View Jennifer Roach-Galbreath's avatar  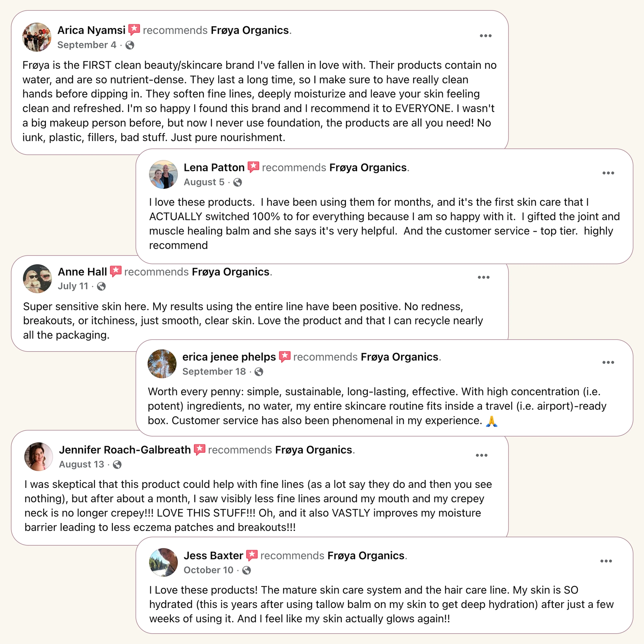click(39, 457)
